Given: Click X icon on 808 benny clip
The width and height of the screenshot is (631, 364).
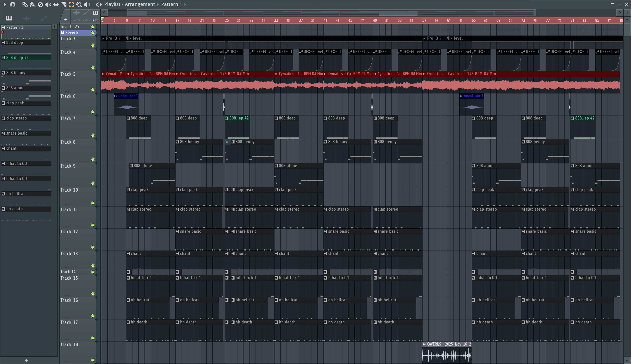Looking at the screenshot, I should [x=227, y=142].
